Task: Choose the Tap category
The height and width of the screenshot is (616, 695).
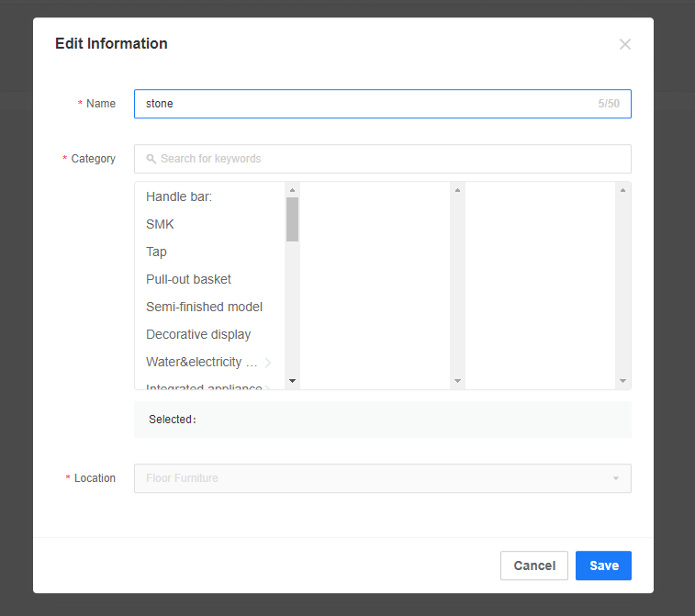Action: pos(156,252)
